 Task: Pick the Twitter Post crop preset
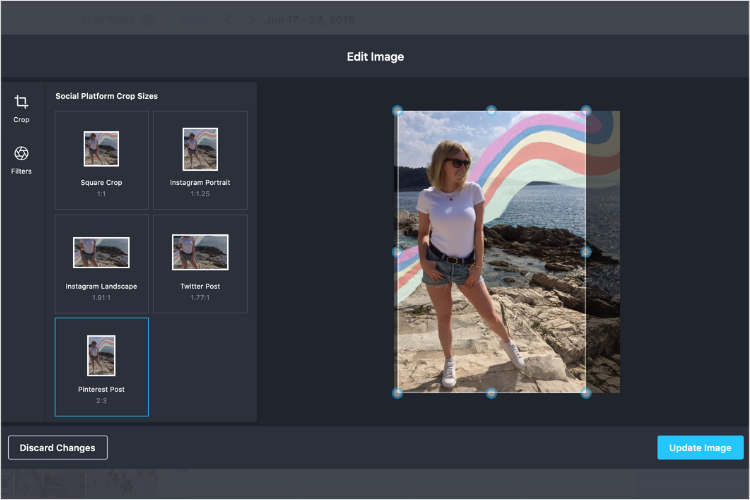(x=200, y=263)
